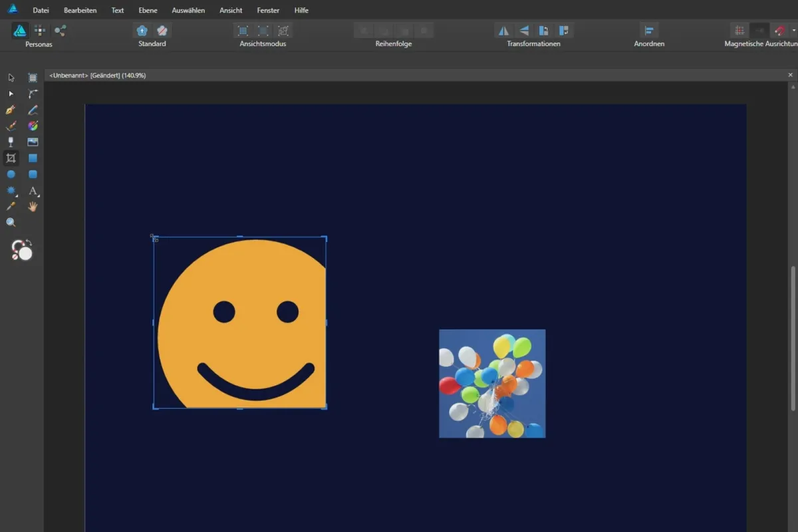Viewport: 798px width, 532px height.
Task: Select the Fill gradient tool
Action: [33, 126]
